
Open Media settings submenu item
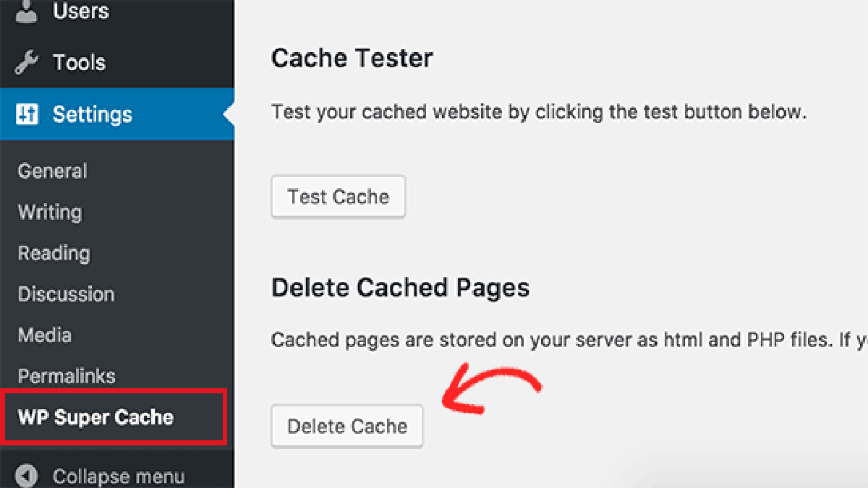(x=44, y=335)
